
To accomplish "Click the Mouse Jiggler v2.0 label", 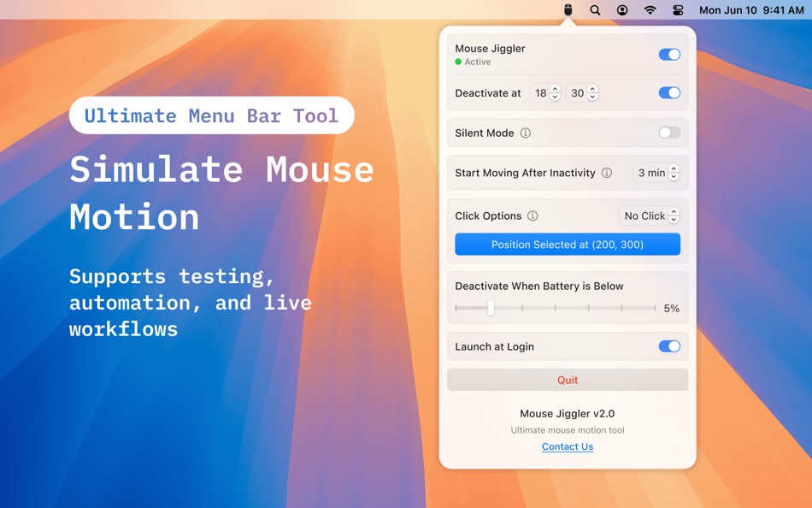I will (568, 414).
